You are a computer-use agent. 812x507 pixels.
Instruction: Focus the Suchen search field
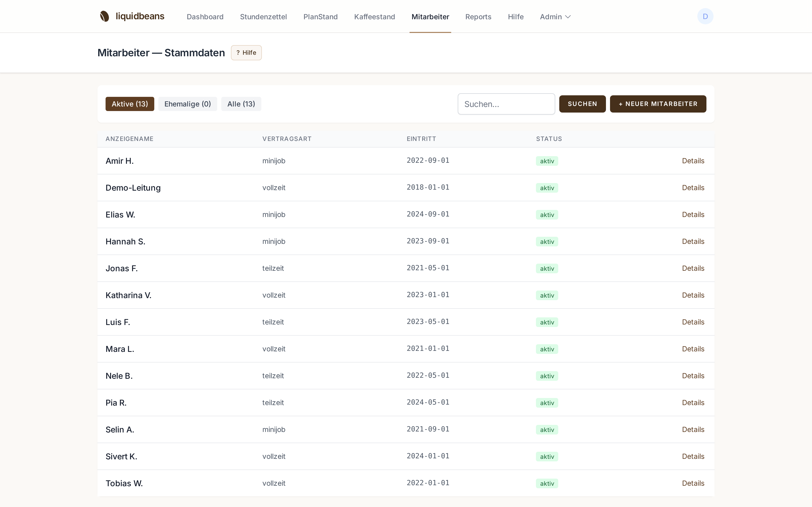click(506, 104)
